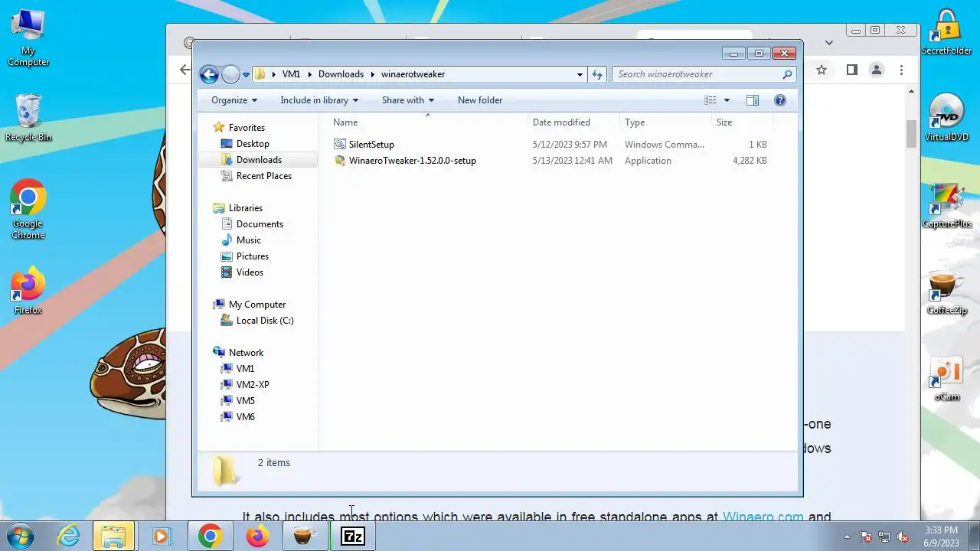Select Libraries in navigation pane

(245, 208)
